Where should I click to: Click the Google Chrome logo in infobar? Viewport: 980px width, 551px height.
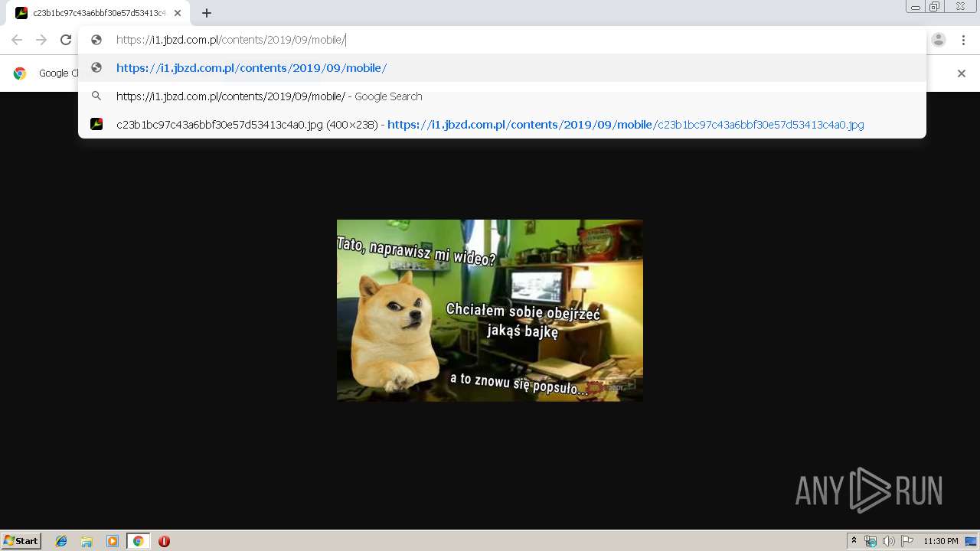click(20, 73)
